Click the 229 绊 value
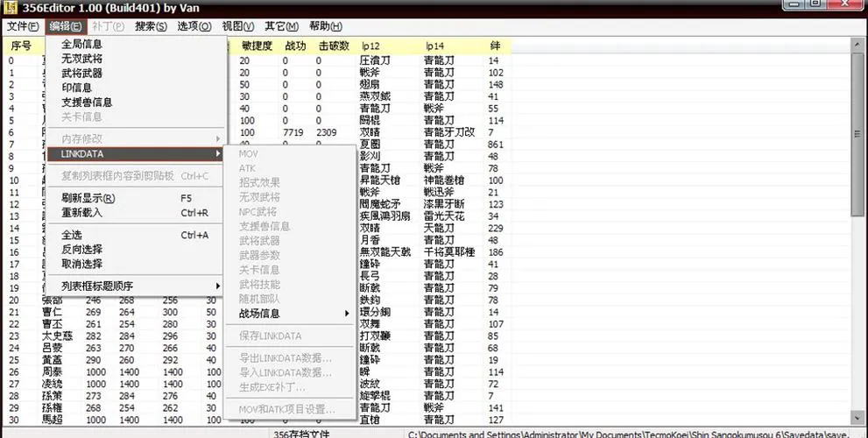868x438 pixels. pyautogui.click(x=496, y=228)
